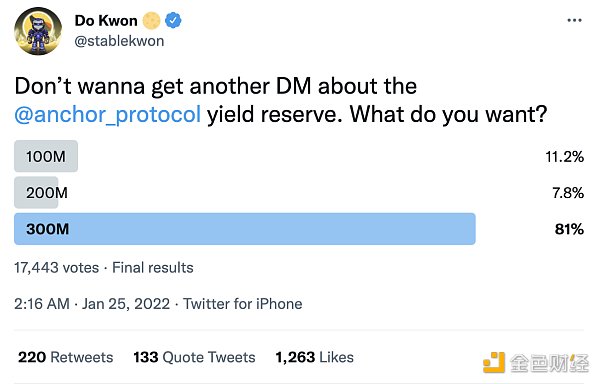The width and height of the screenshot is (600, 384).
Task: Click the 81% winning result percentage
Action: coord(569,229)
